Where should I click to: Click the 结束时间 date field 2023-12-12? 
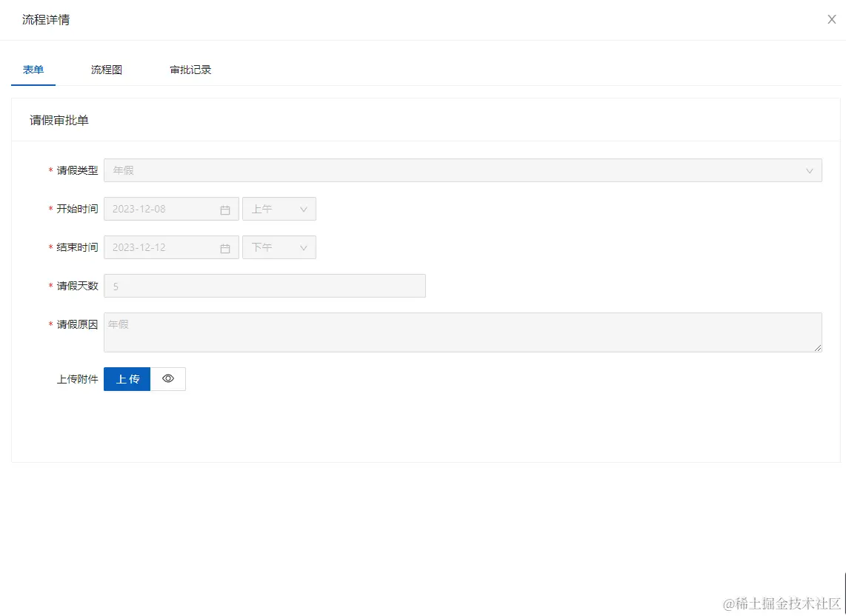point(171,247)
